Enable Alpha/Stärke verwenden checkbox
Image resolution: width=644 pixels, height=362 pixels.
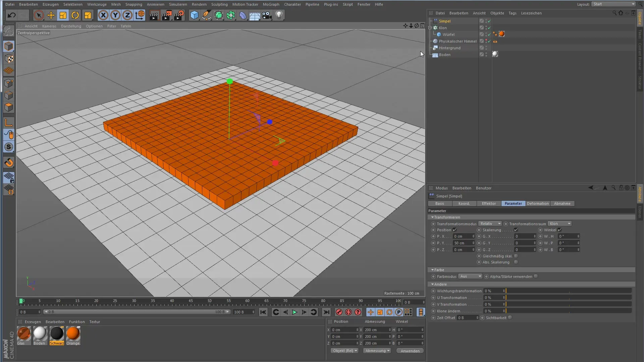[x=536, y=276]
